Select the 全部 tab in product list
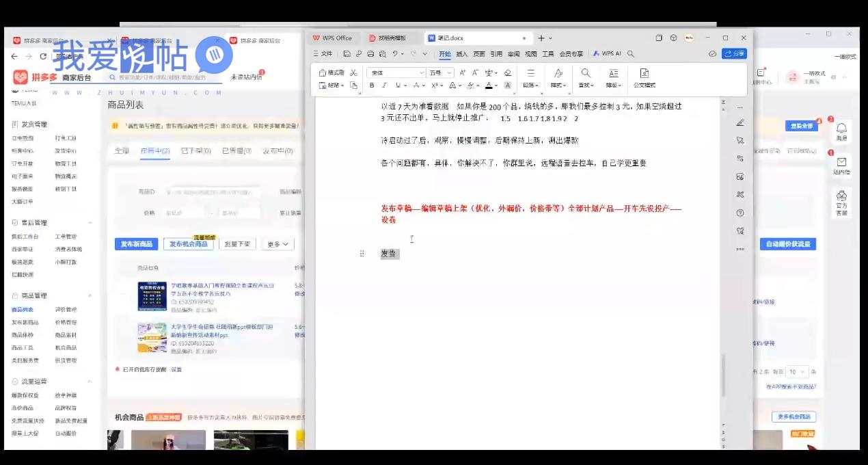Screen dimensions: 868x465 point(122,150)
